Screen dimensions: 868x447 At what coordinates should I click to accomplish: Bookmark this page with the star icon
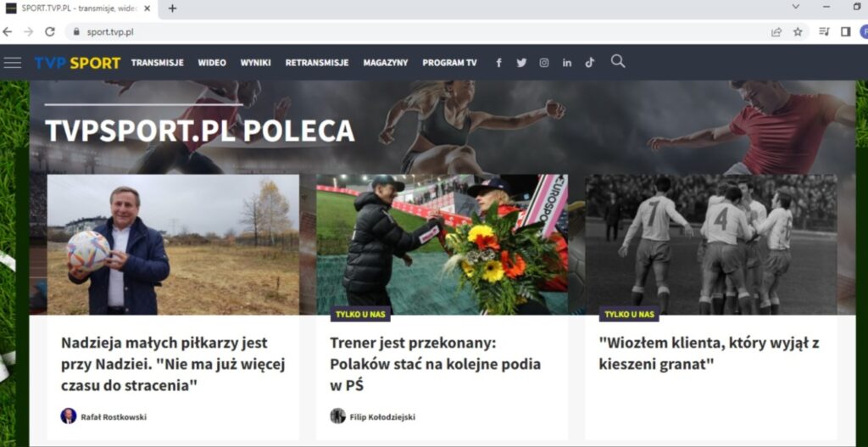(798, 32)
